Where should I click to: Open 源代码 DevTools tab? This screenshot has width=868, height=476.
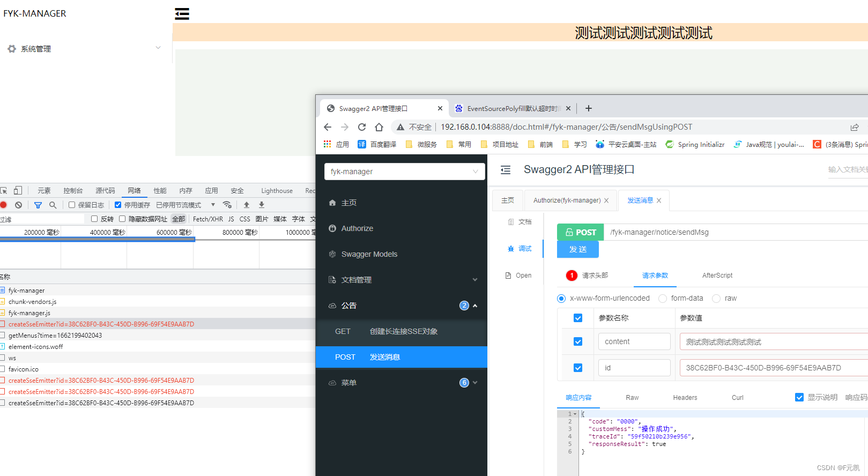click(105, 190)
